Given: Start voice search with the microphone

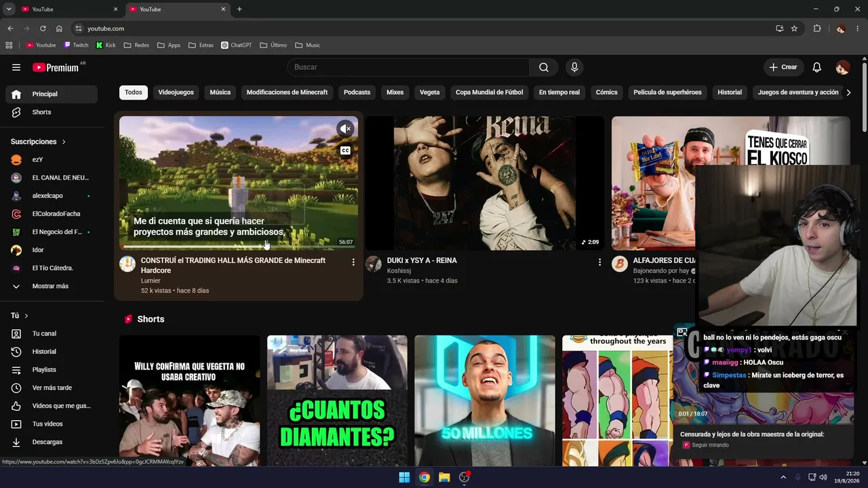Looking at the screenshot, I should tap(574, 67).
